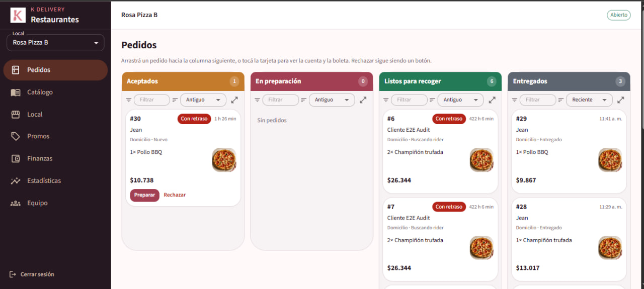Open the Estadísticas page
The height and width of the screenshot is (289, 644).
tap(55, 180)
